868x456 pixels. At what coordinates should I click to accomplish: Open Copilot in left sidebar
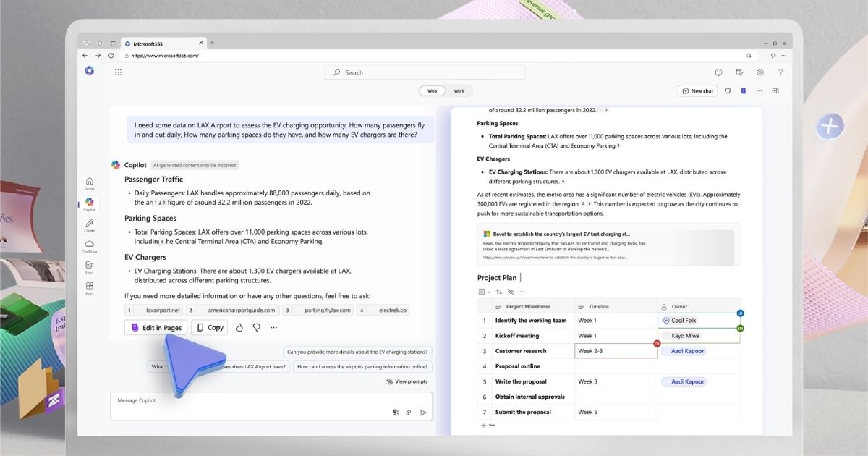pos(89,204)
